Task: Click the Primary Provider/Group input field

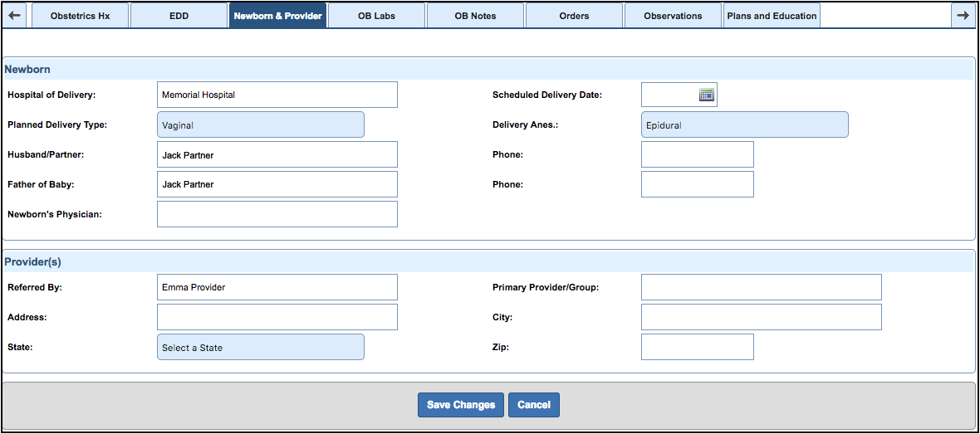Action: 761,287
